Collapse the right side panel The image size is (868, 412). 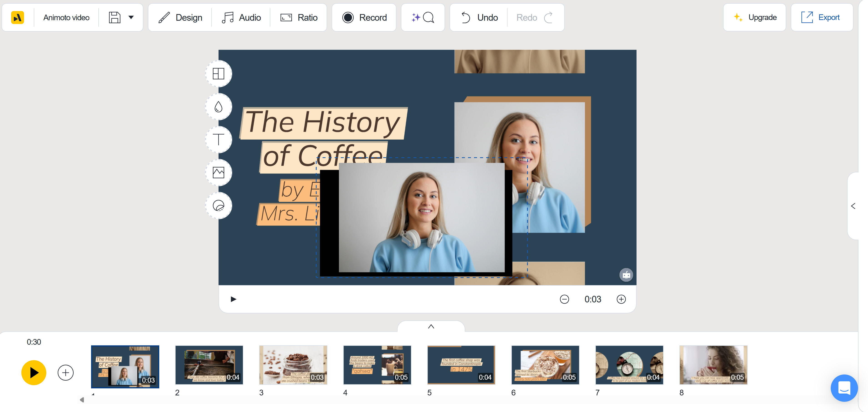[x=853, y=206]
